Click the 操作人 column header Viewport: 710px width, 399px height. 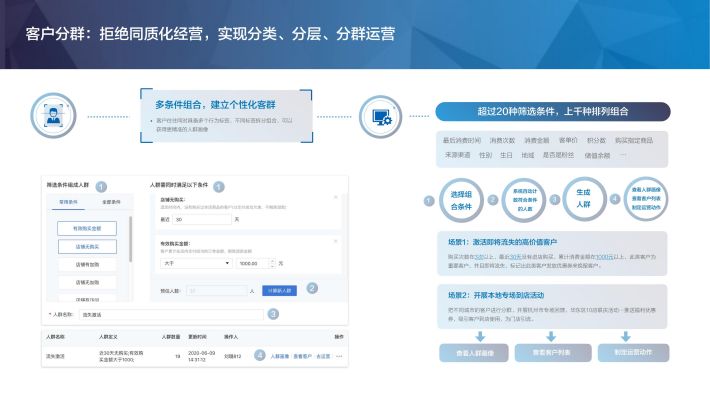click(x=230, y=337)
